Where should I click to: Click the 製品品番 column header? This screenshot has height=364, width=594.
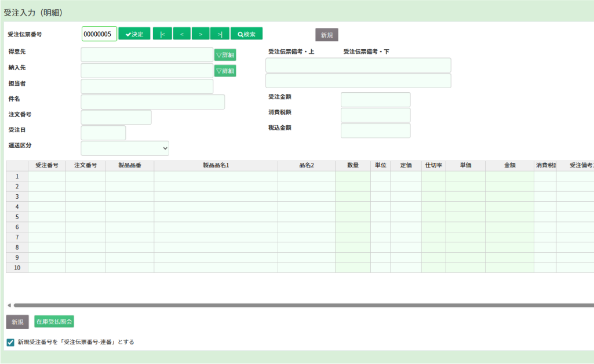tap(129, 166)
